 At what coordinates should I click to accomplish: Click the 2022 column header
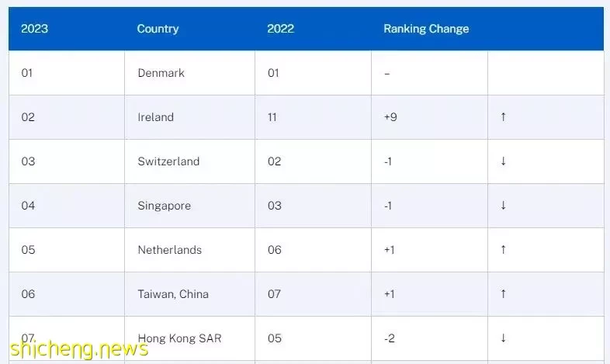coord(280,29)
